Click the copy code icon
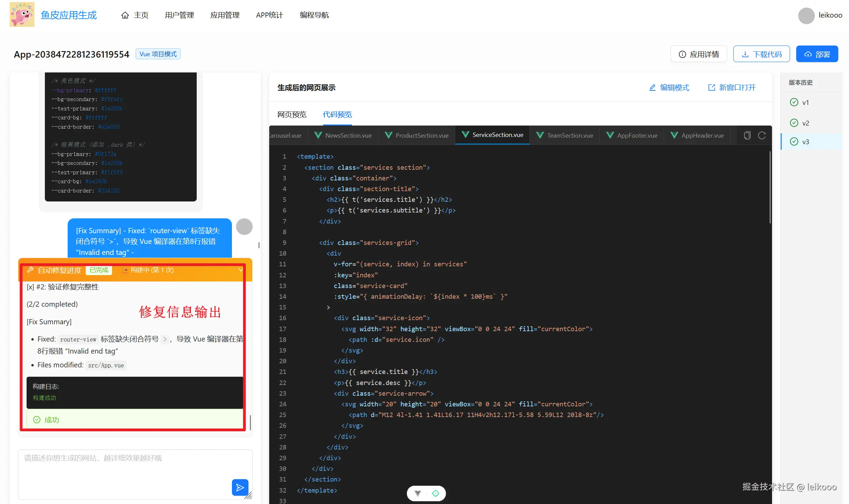The width and height of the screenshot is (849, 504). pos(747,136)
